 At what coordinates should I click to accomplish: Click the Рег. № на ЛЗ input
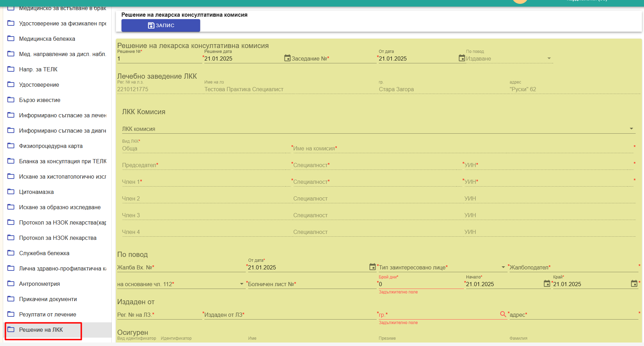click(159, 315)
